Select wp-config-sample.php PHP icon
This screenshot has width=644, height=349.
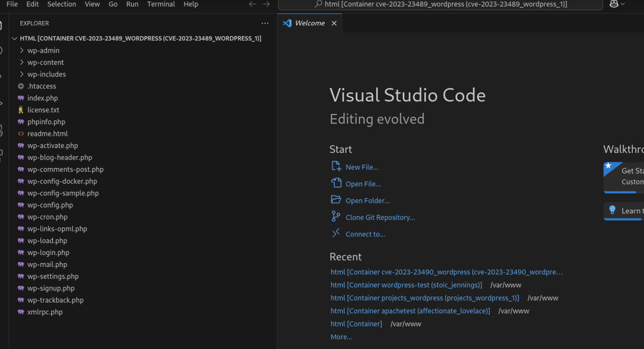click(21, 193)
